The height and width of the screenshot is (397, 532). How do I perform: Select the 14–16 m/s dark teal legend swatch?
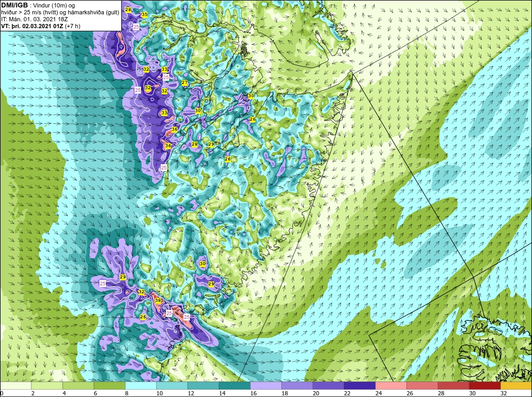coord(235,386)
